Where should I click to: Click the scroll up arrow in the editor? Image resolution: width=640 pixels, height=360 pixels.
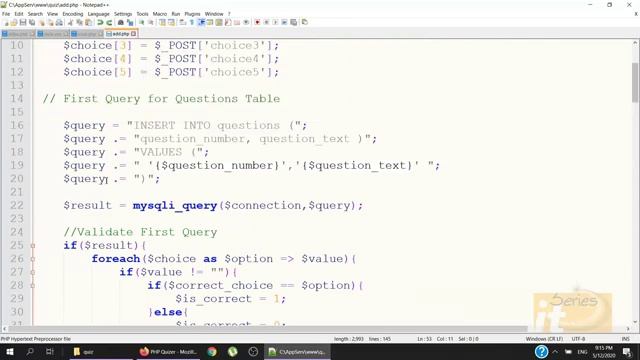635,42
